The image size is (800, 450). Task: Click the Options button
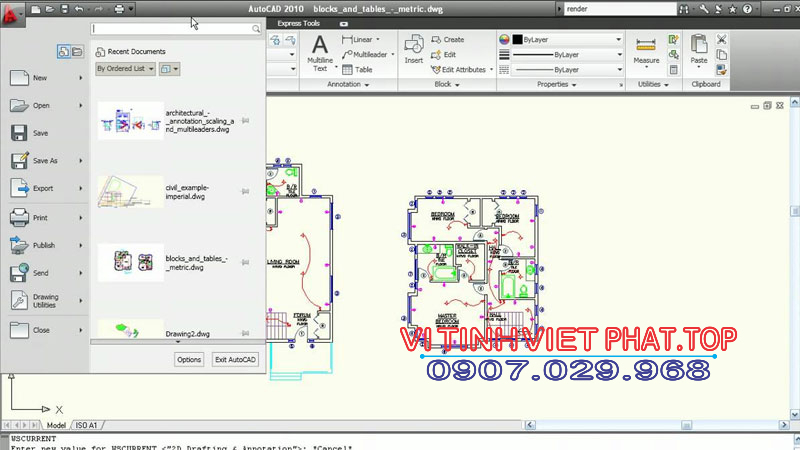tap(189, 359)
